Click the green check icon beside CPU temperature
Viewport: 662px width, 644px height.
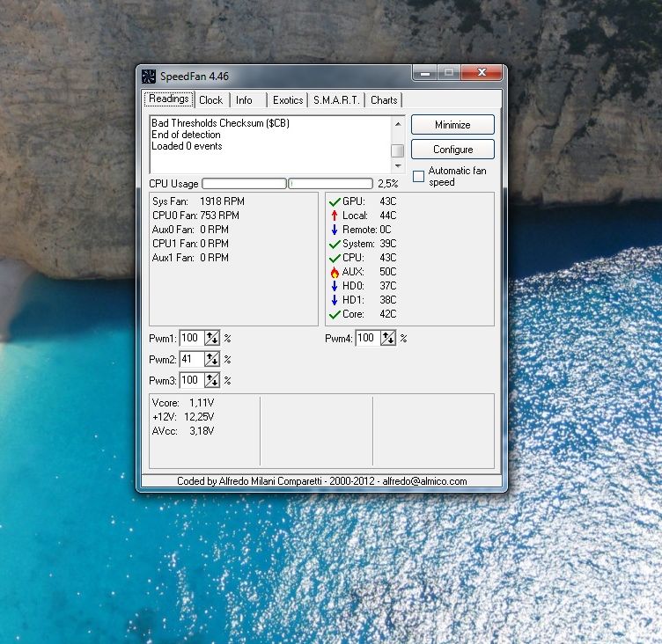click(335, 258)
